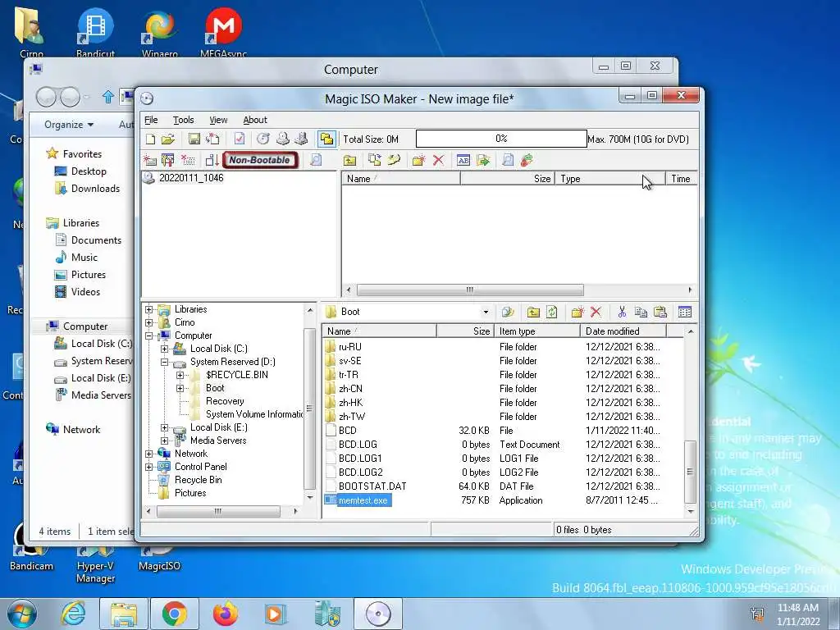The width and height of the screenshot is (840, 630).
Task: Click the red X Delete icon in the ISO toolbar
Action: (438, 160)
